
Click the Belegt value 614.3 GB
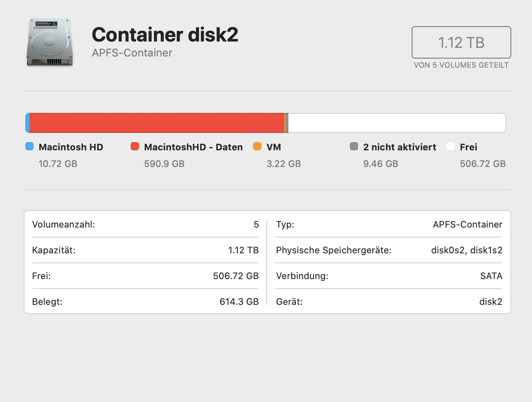click(x=239, y=302)
